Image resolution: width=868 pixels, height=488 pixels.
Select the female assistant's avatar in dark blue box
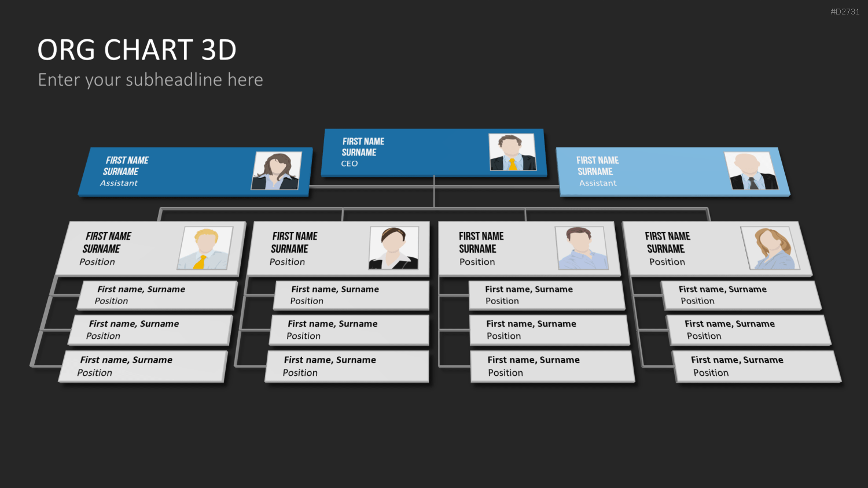[277, 171]
